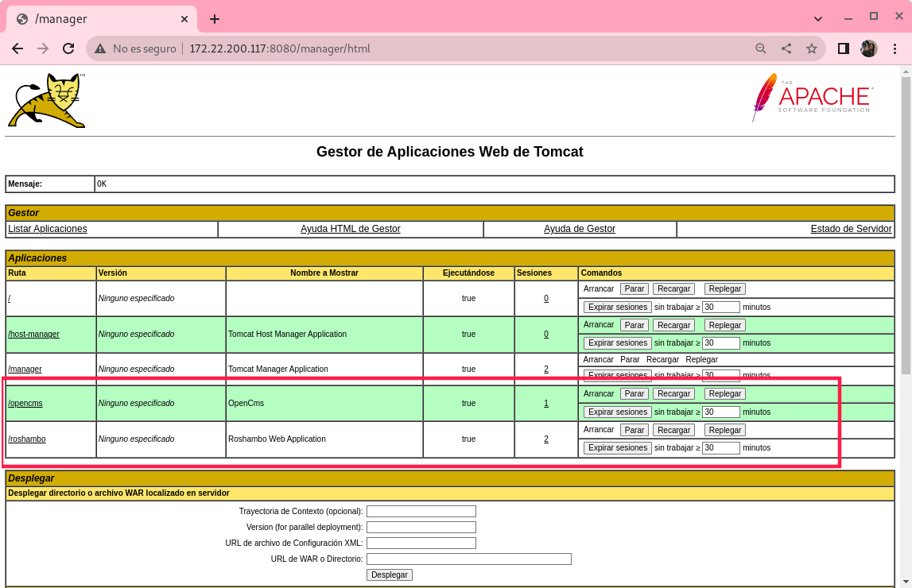
Task: Click the /opencms application path link
Action: pyautogui.click(x=25, y=404)
